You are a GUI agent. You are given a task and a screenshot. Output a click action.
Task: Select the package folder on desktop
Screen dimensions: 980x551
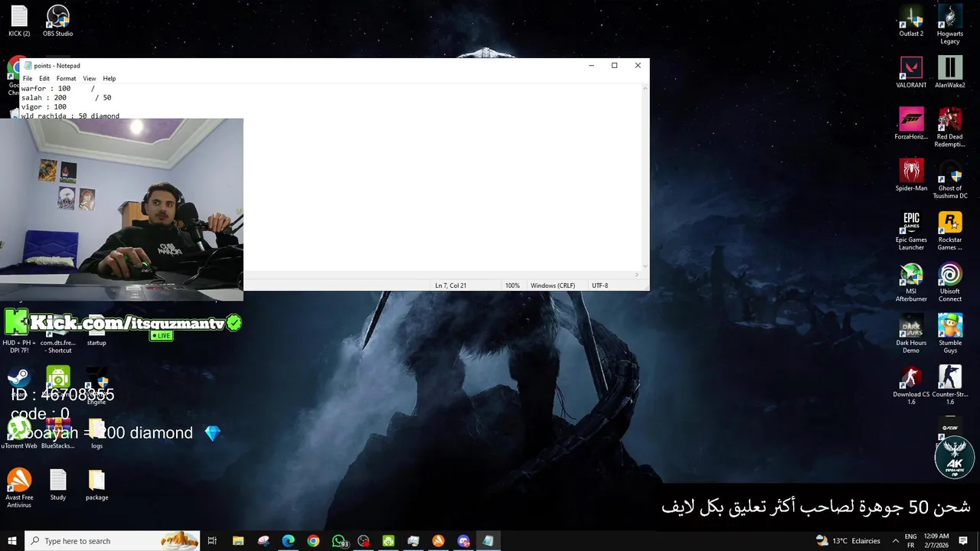tap(96, 485)
